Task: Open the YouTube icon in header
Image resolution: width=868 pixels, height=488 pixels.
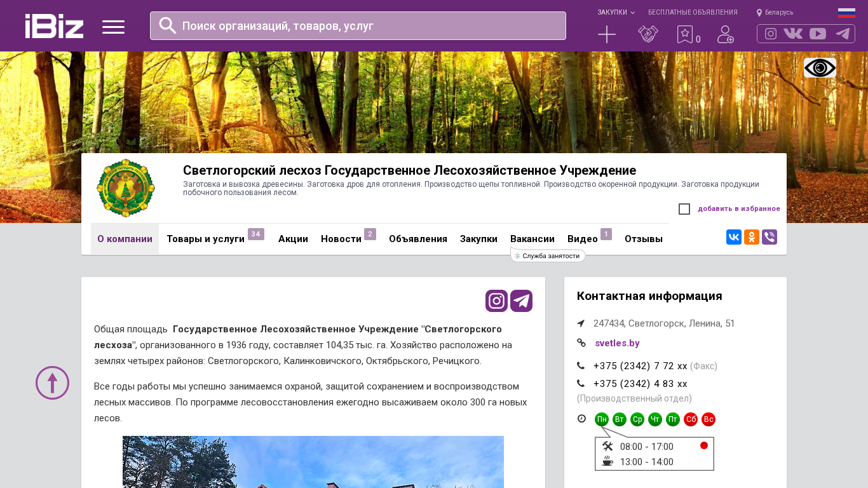Action: (818, 34)
